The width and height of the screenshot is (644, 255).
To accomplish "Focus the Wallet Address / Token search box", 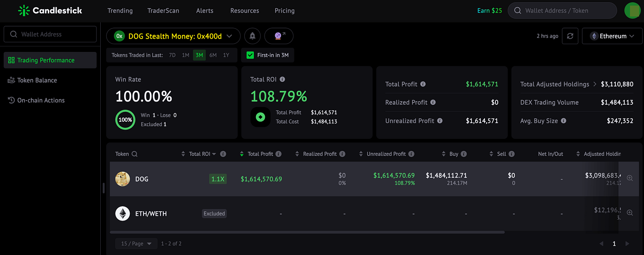I will tap(562, 11).
